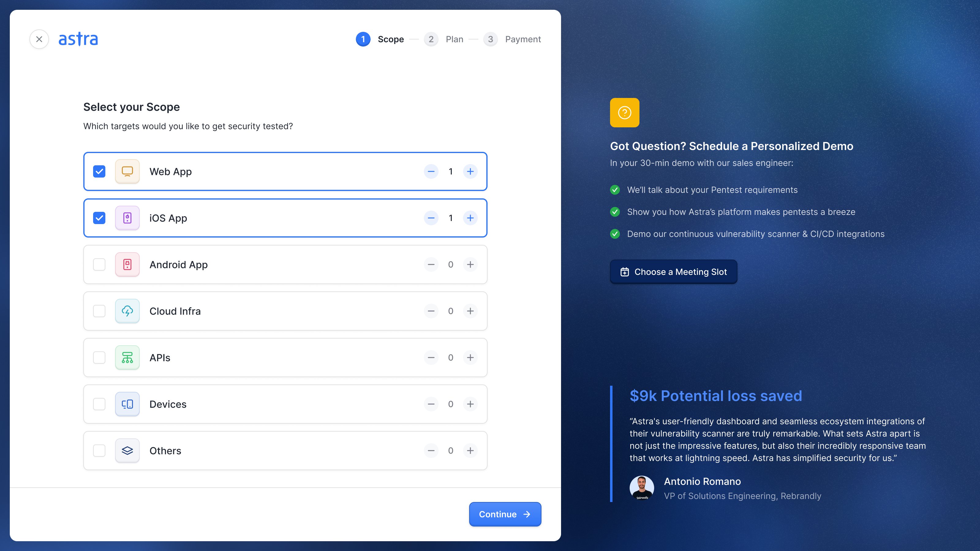
Task: Uncheck the Web App checkbox
Action: click(x=99, y=171)
